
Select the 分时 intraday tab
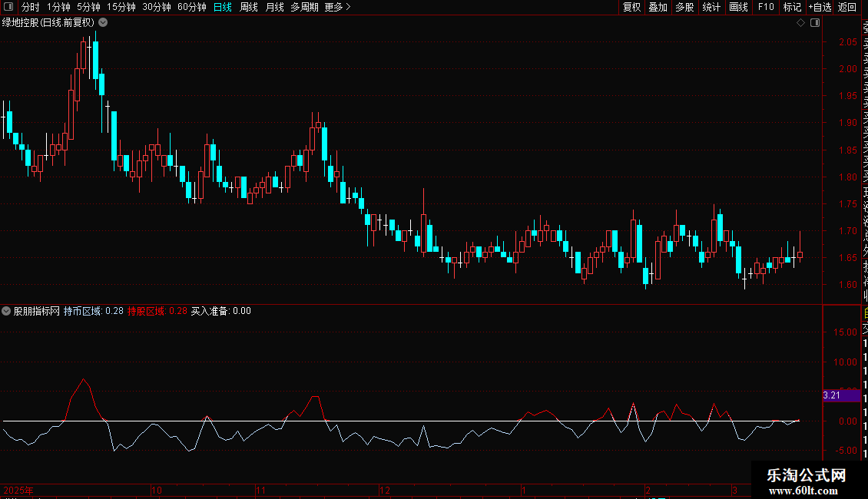pyautogui.click(x=31, y=7)
